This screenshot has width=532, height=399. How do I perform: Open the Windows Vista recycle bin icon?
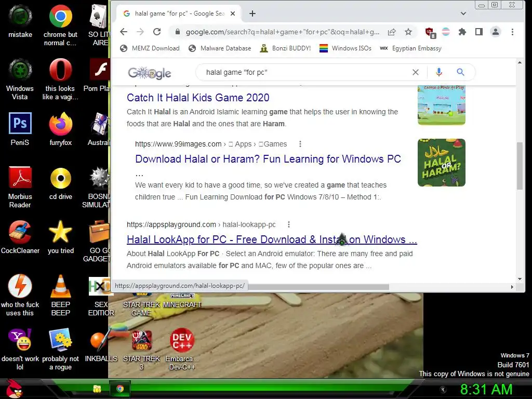click(20, 79)
